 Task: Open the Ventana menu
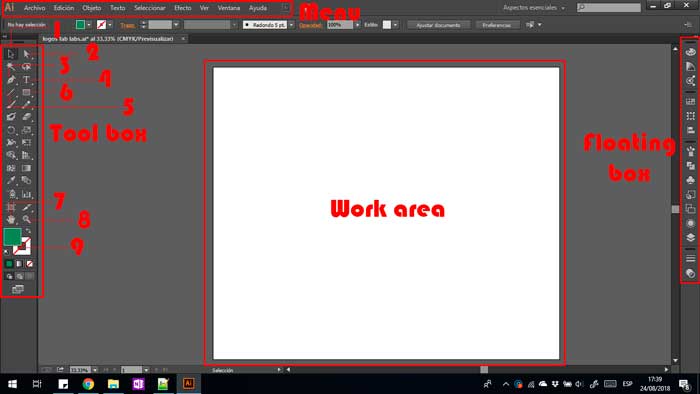pos(229,8)
